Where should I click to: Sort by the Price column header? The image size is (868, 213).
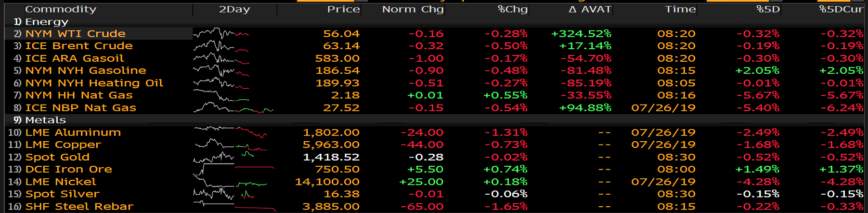(x=343, y=9)
